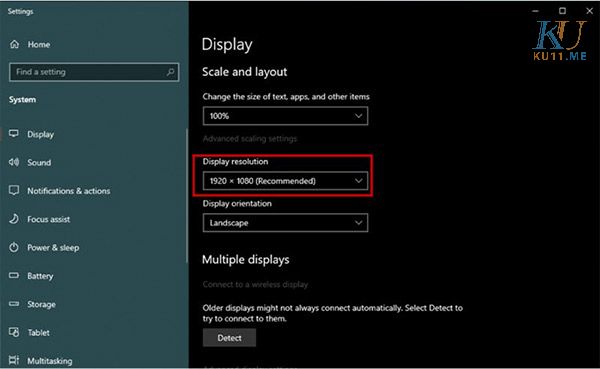Open the Display resolution 1920 × 1080 dropdown
This screenshot has height=369, width=600.
point(285,181)
